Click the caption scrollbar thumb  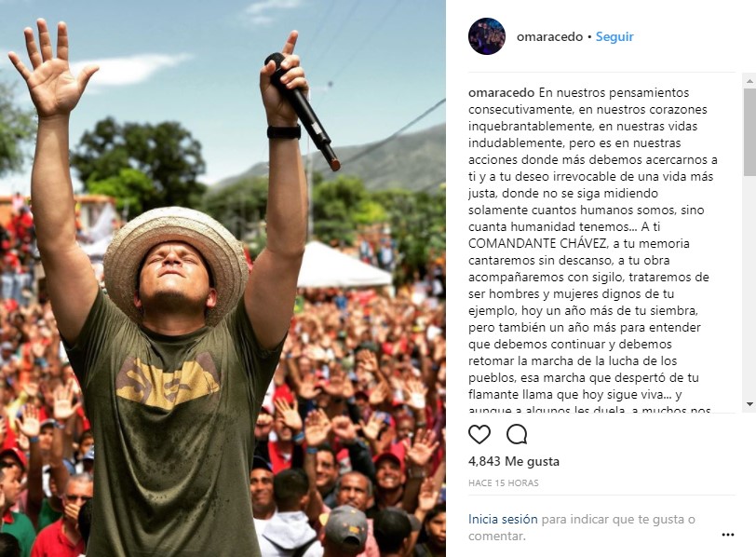click(x=749, y=132)
